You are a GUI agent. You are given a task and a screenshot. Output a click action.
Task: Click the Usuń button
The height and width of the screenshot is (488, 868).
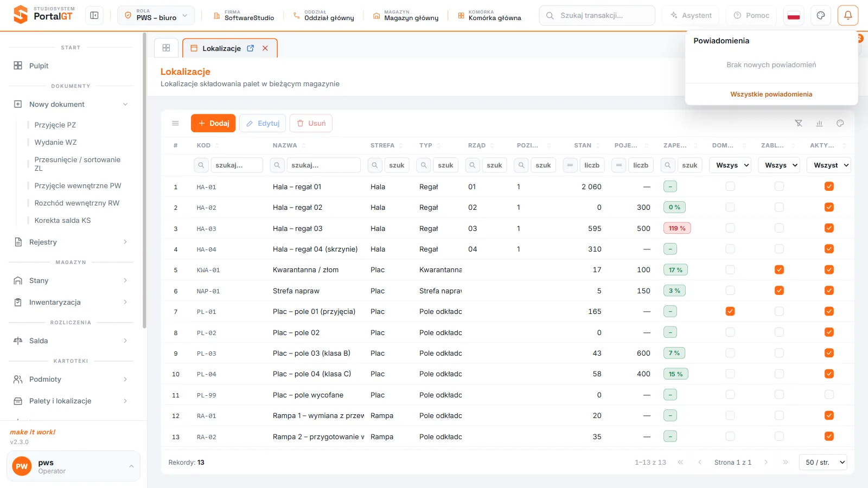[311, 123]
